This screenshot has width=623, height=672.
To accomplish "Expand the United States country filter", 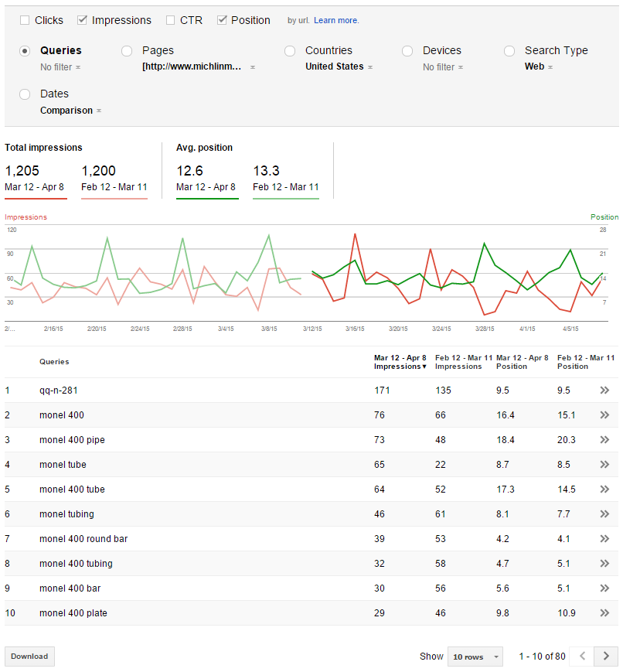I will (x=339, y=67).
